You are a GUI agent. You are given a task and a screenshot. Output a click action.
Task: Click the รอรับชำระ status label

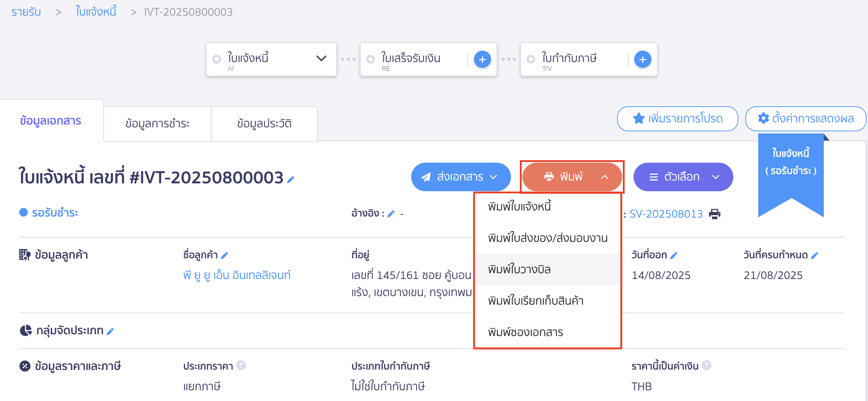[x=55, y=213]
